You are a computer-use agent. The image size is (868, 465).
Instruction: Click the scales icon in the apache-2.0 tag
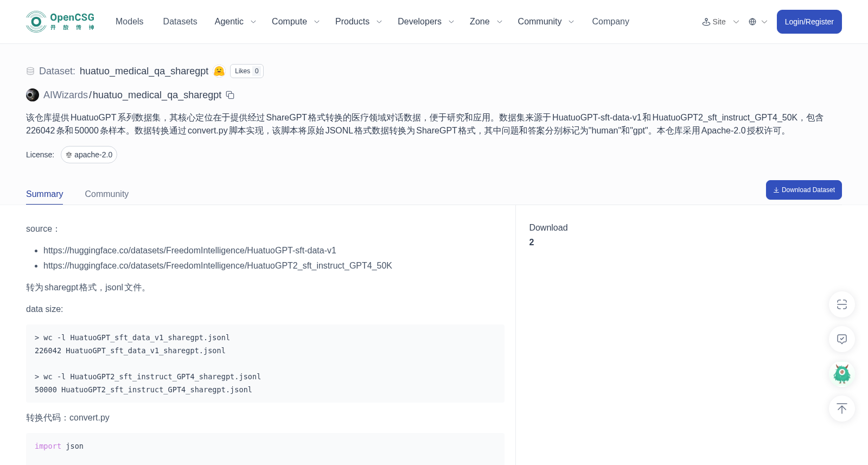pos(69,155)
